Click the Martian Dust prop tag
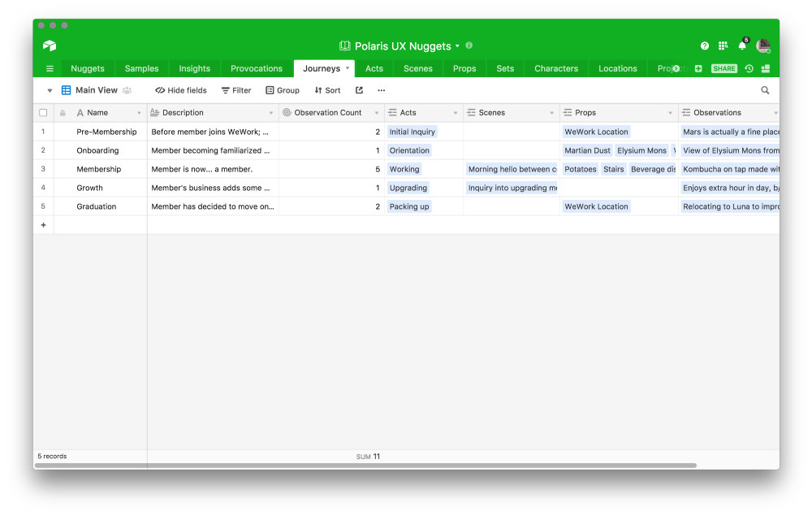Viewport: 812px width, 516px height. point(587,150)
